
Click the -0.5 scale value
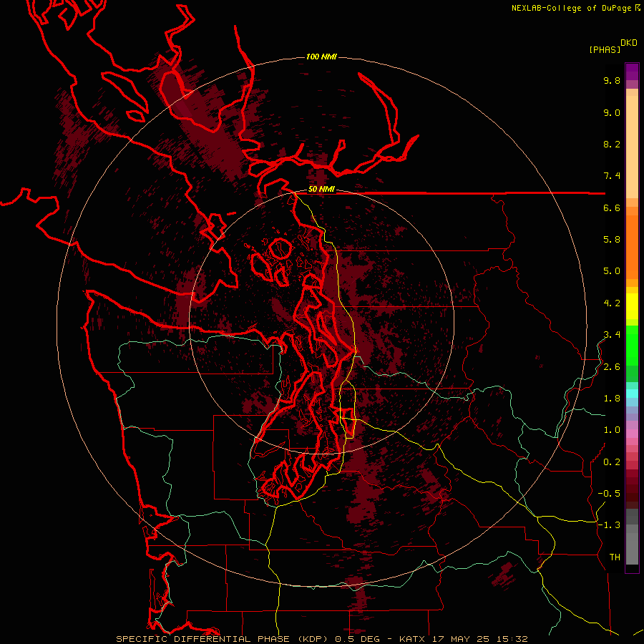click(x=609, y=494)
